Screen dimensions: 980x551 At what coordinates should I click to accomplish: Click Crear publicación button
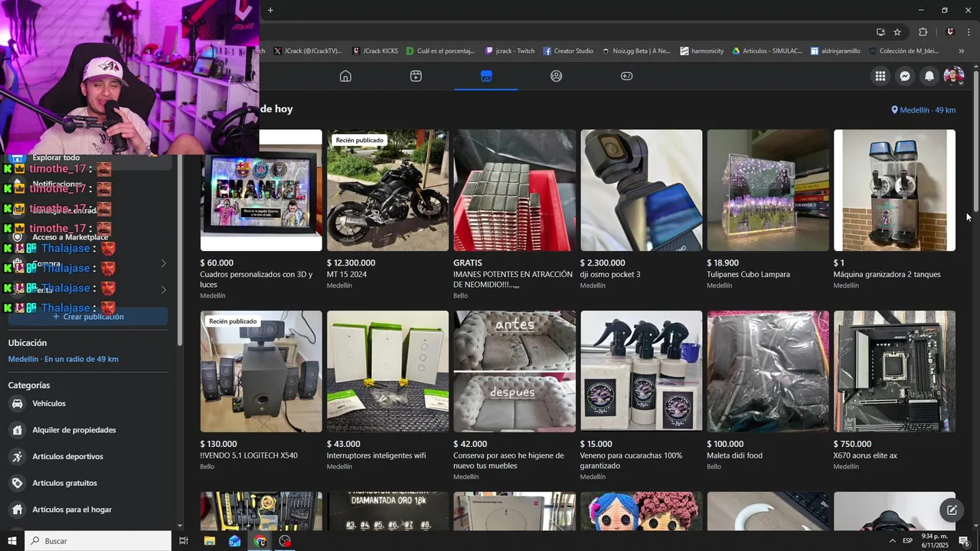[87, 317]
